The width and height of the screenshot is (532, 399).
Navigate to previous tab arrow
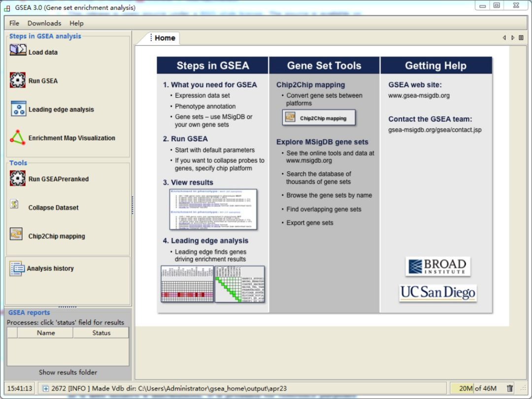point(504,37)
